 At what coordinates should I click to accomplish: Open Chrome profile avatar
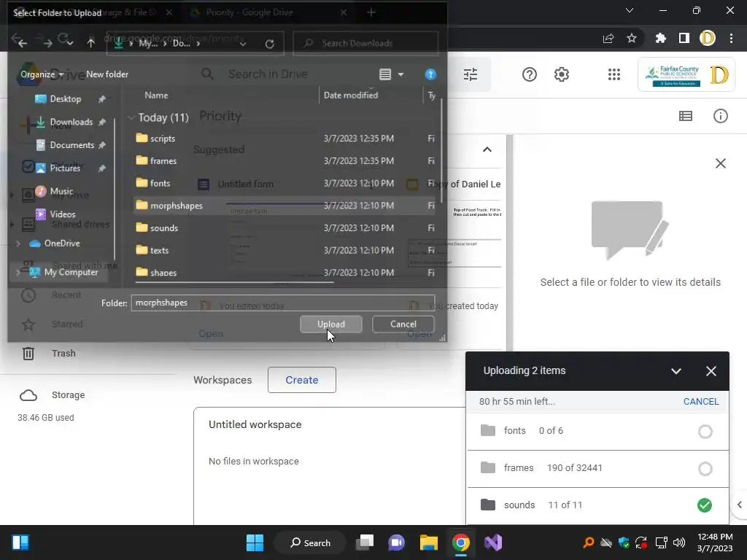(708, 38)
